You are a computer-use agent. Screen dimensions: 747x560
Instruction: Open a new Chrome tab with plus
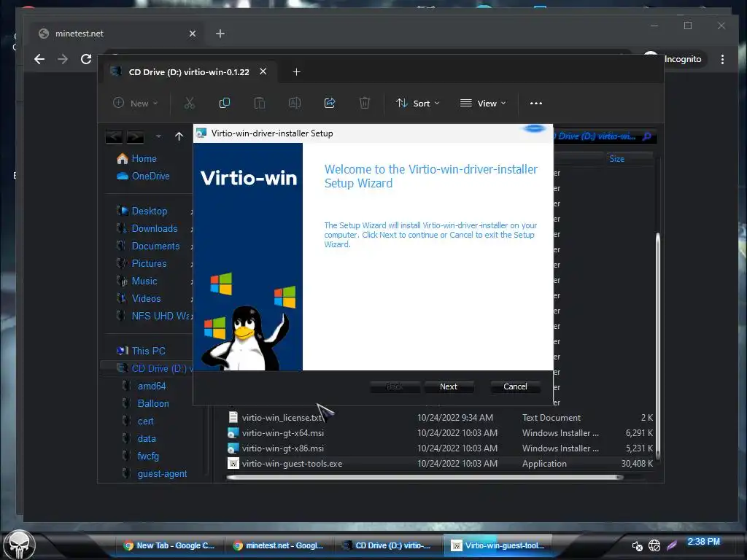tap(220, 34)
